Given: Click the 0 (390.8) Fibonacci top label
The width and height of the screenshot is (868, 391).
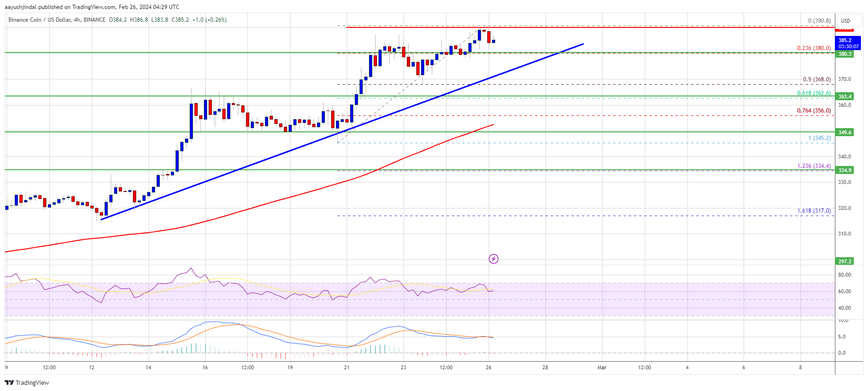Looking at the screenshot, I should point(819,21).
